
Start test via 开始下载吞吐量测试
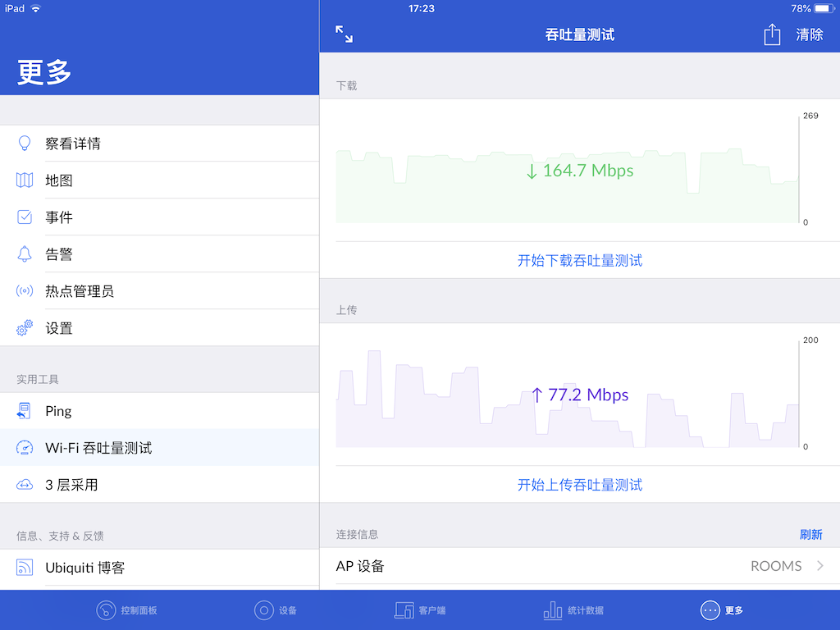coord(580,260)
